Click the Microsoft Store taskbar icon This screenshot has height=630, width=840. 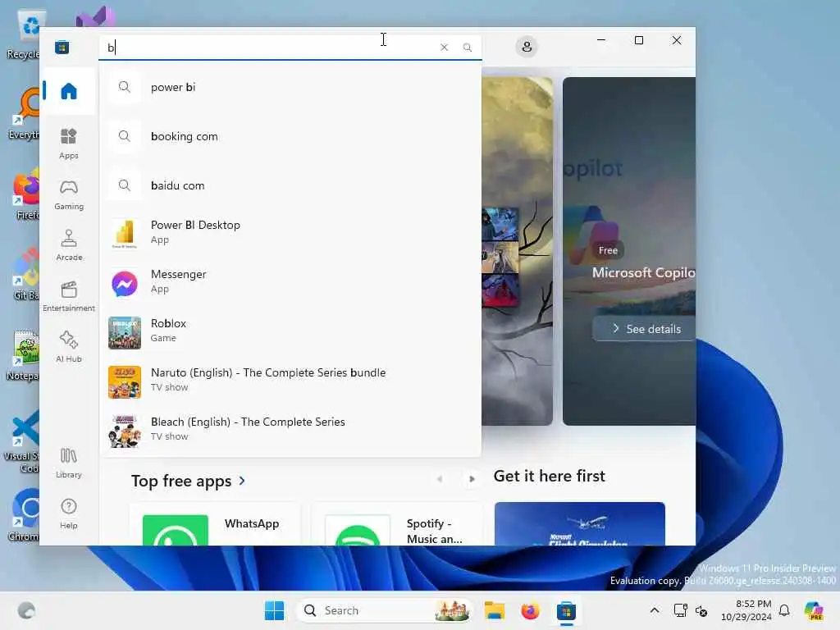pos(566,610)
